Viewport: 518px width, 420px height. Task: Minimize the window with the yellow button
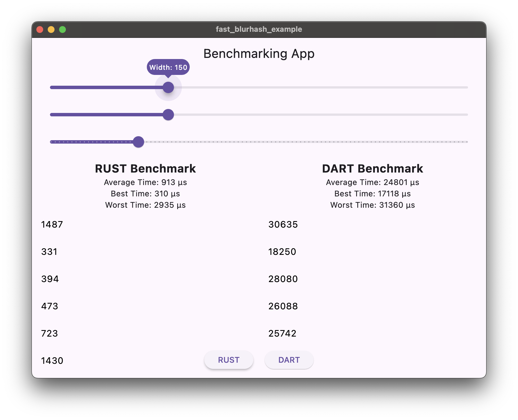[x=51, y=30]
